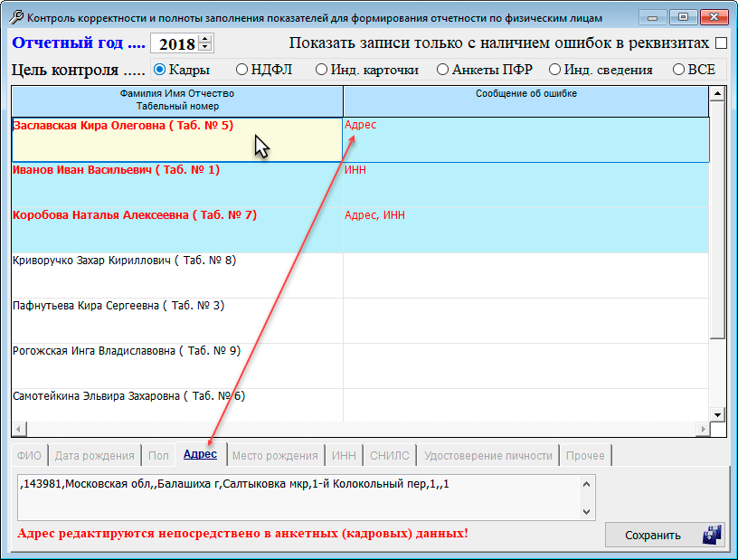
Task: Click the table scroll up arrow
Action: tap(717, 93)
